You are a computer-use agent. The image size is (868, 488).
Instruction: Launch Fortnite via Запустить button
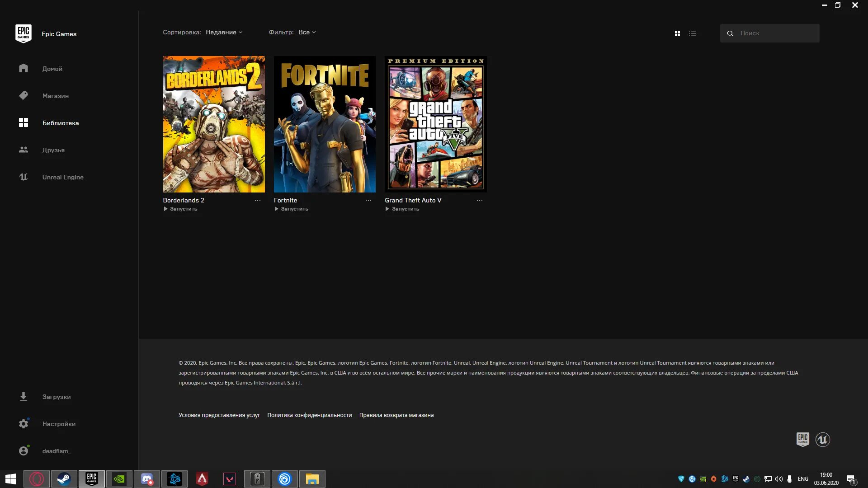point(292,209)
